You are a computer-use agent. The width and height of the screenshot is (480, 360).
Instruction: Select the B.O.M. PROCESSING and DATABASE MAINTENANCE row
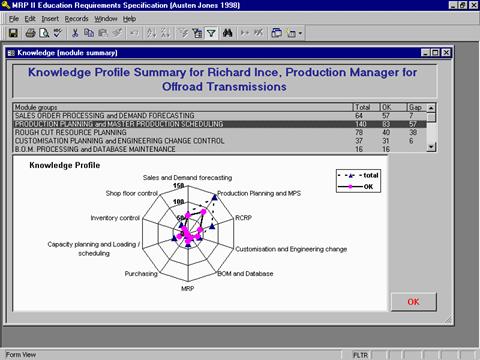(220, 149)
